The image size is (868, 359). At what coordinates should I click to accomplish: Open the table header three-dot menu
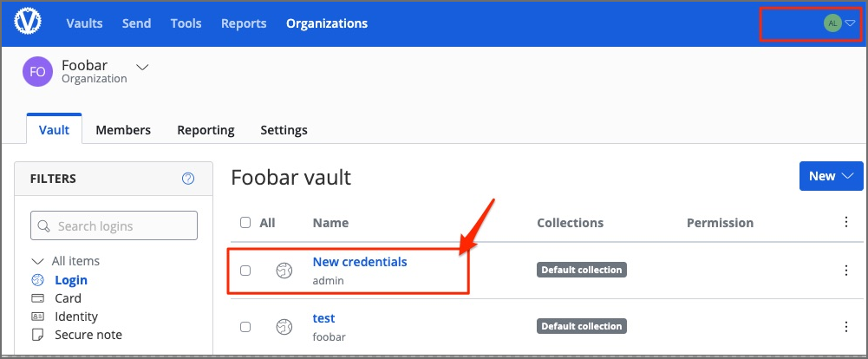click(x=846, y=223)
